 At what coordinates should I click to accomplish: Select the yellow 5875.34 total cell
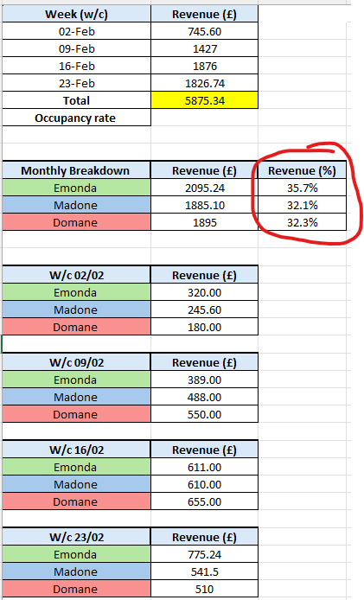[204, 100]
